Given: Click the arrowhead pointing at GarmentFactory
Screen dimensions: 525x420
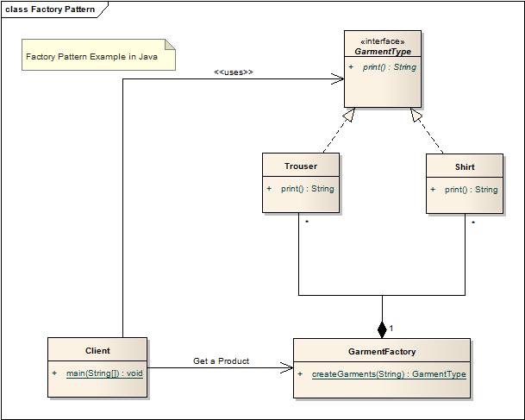Looking at the screenshot, I should pyautogui.click(x=286, y=367).
